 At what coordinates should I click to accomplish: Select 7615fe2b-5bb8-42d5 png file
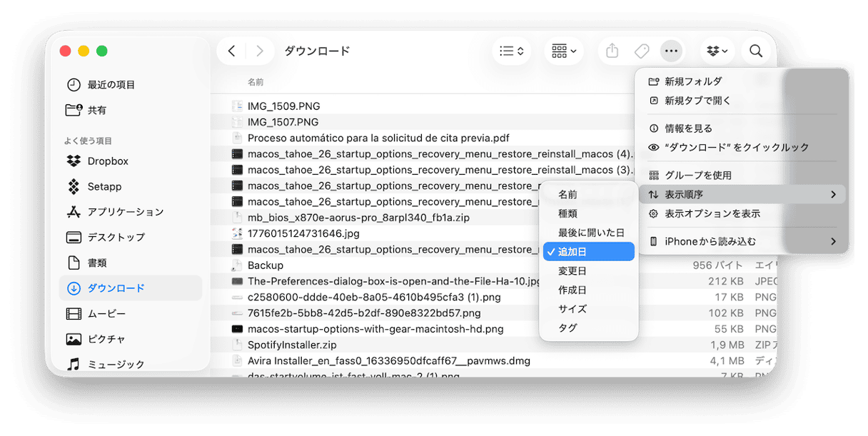pyautogui.click(x=364, y=313)
